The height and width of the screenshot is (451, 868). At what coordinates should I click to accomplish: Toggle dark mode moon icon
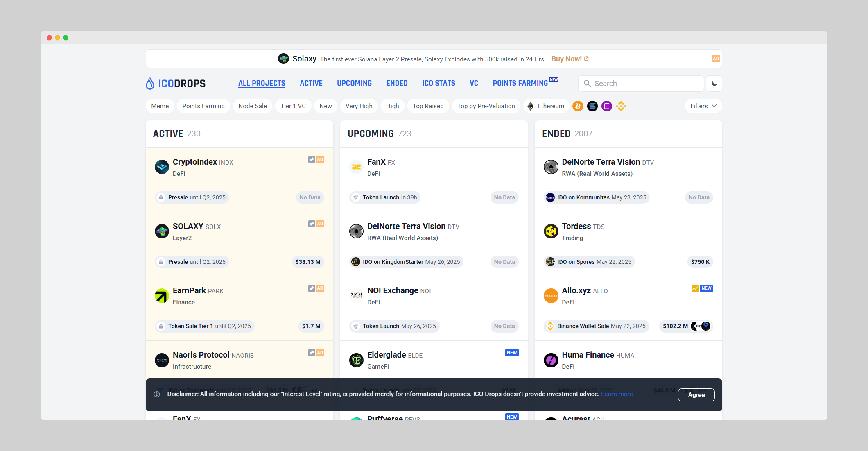(714, 84)
